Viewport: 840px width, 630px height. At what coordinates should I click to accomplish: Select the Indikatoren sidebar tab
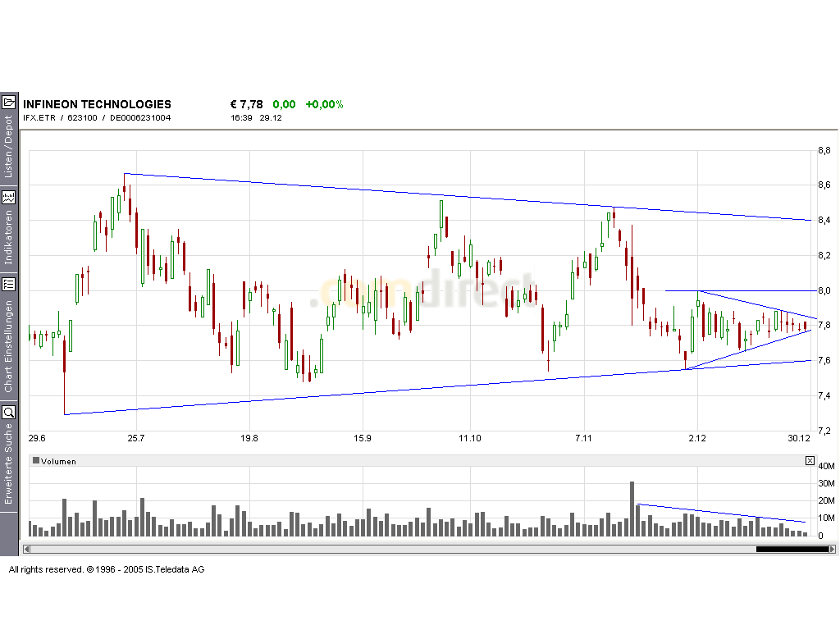[10, 238]
